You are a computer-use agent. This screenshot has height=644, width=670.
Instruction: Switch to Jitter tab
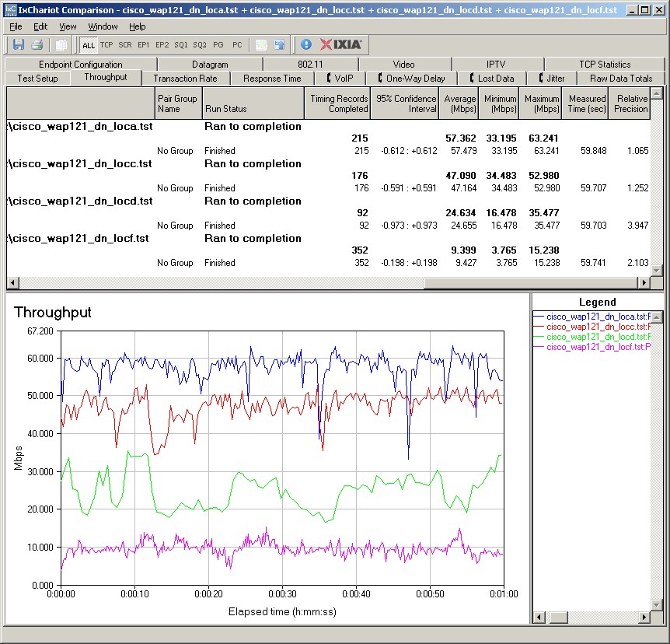point(552,79)
